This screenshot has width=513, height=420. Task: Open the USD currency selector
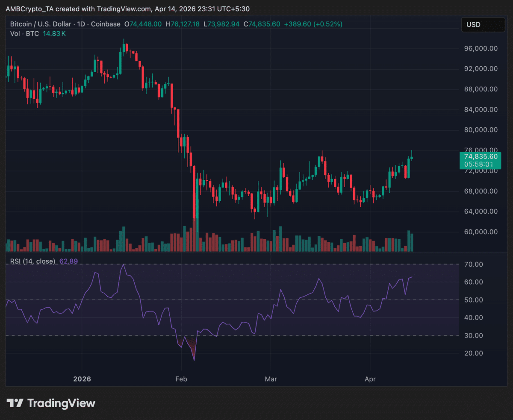tap(483, 24)
